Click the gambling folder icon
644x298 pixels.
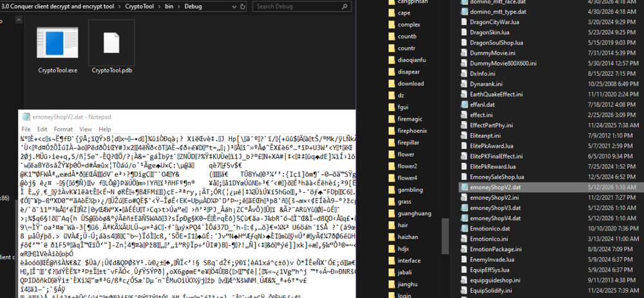(391, 190)
